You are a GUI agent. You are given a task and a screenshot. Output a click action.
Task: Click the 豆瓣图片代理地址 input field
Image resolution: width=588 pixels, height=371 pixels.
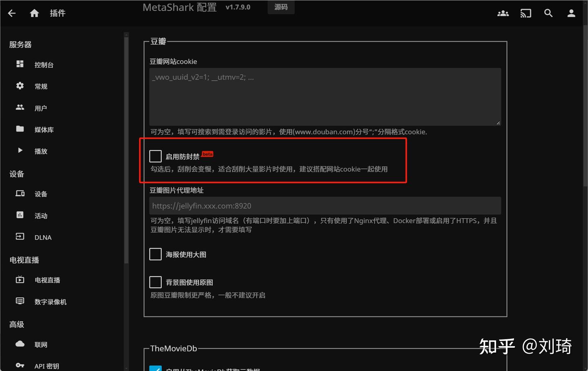325,206
